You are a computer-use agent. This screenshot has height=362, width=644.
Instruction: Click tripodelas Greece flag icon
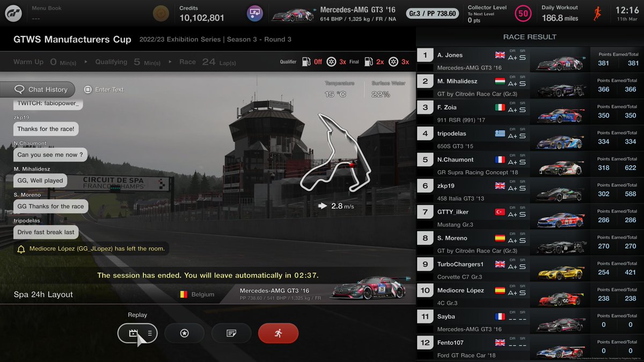tap(500, 133)
